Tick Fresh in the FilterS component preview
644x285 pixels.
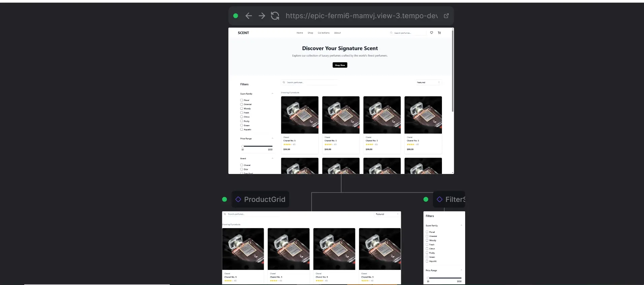pos(427,244)
